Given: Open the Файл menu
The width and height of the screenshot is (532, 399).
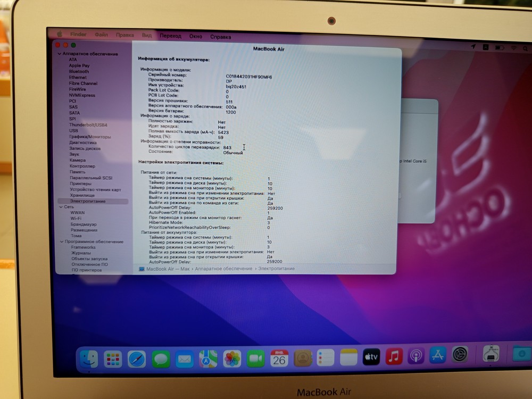Looking at the screenshot, I should pyautogui.click(x=101, y=35).
